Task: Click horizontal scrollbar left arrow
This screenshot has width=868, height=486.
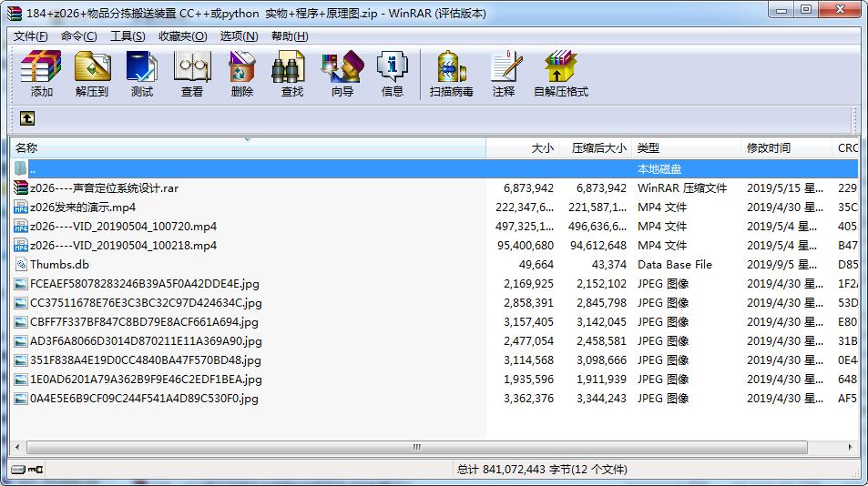Action: (17, 447)
